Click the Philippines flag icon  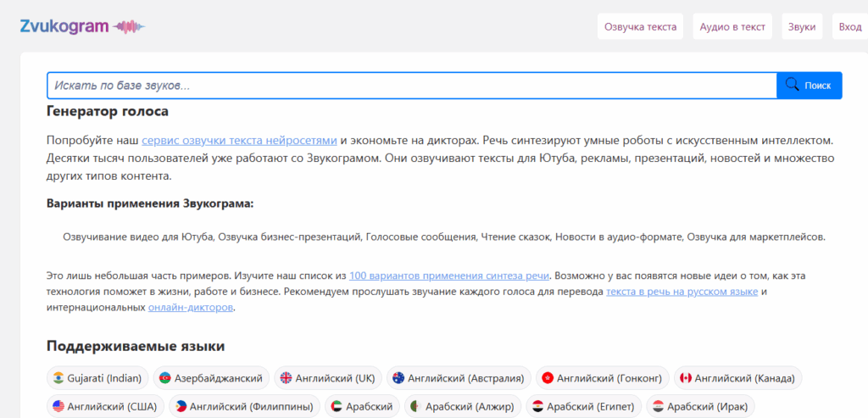pos(181,406)
